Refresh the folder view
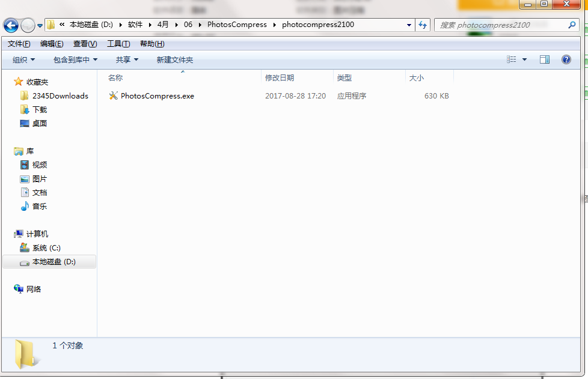Screen dimensions: 588x379 (423, 25)
